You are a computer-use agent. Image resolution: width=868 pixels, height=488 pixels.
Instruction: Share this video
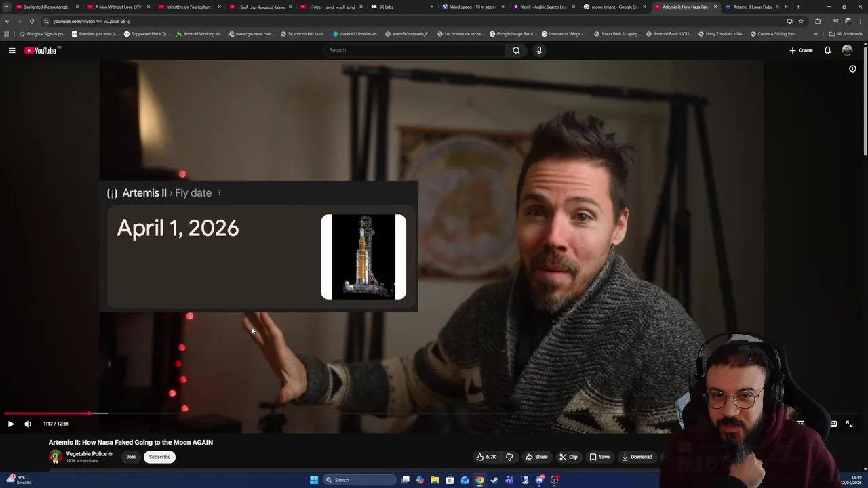[x=536, y=457]
